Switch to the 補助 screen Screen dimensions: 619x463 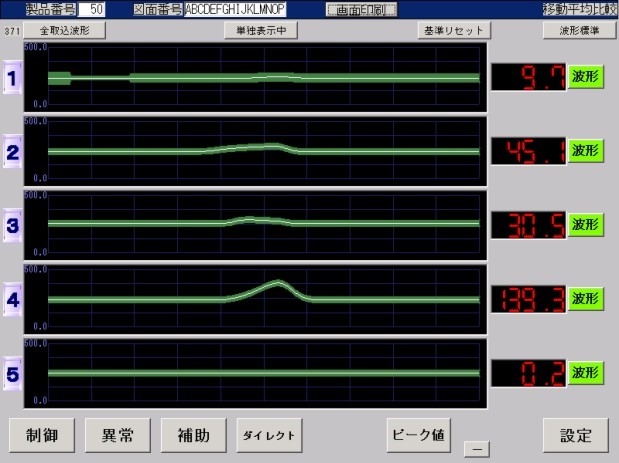click(193, 435)
